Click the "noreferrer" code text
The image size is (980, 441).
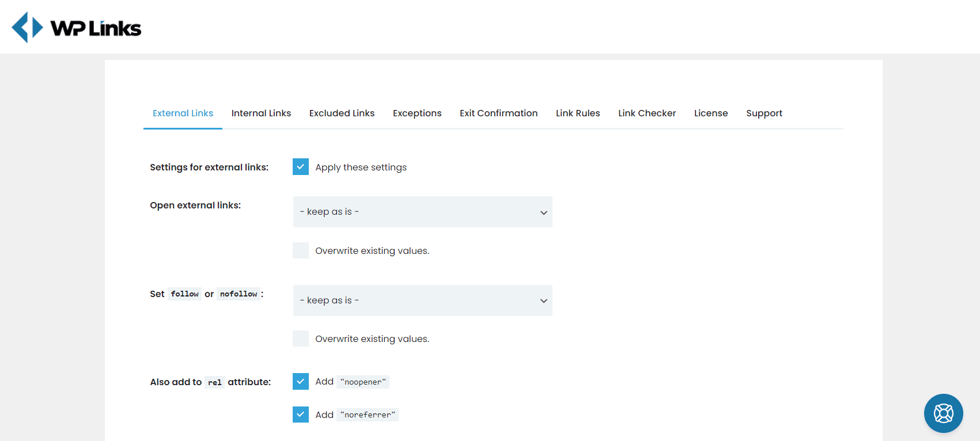pyautogui.click(x=368, y=415)
